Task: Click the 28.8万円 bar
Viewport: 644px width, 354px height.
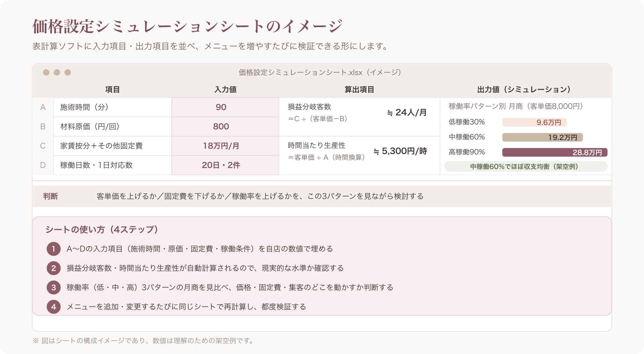Action: (555, 152)
